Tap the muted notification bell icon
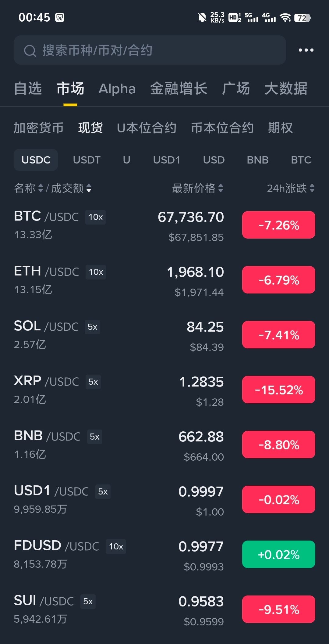The height and width of the screenshot is (644, 329). point(202,18)
